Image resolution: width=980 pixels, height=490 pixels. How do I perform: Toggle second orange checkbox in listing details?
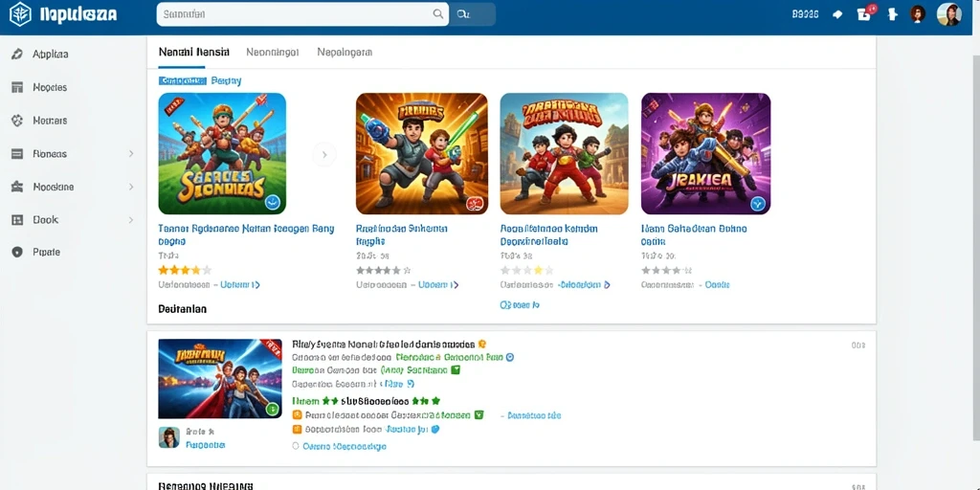click(x=297, y=430)
